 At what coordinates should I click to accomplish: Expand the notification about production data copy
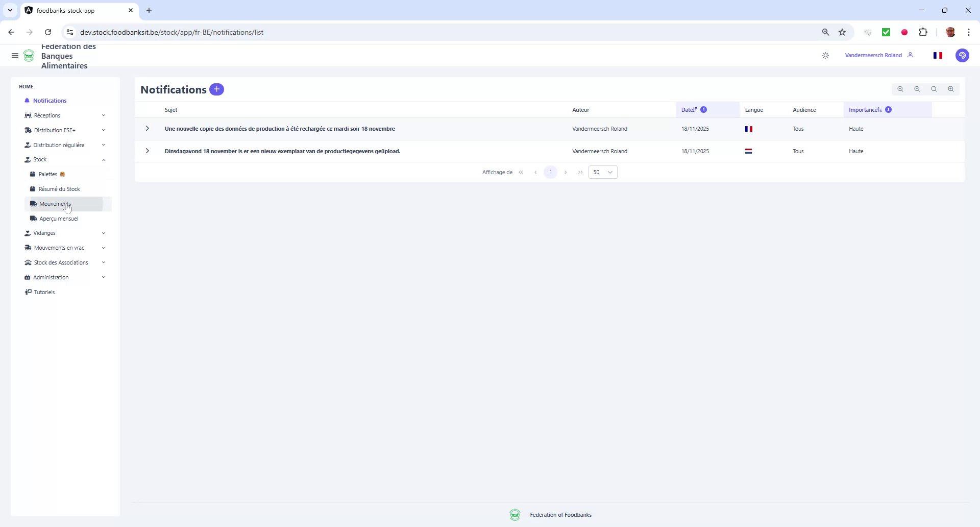click(x=147, y=128)
